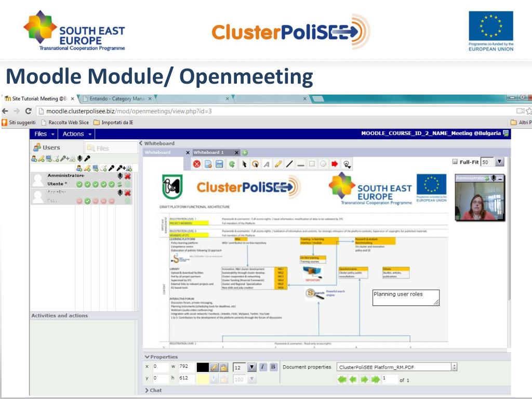Open the clipart pointer tool with dropdown

click(x=347, y=165)
